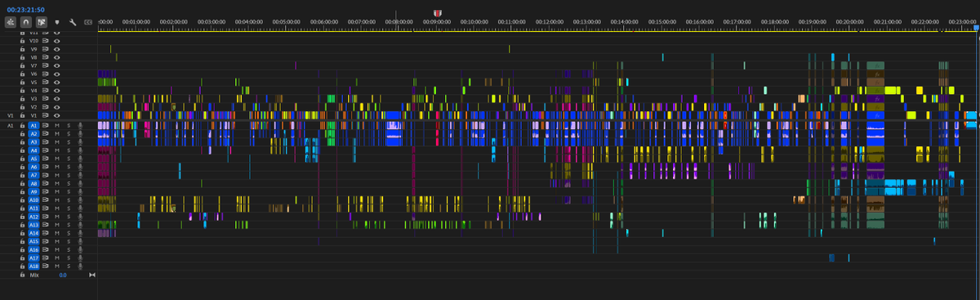Click ruler at 00:02:00:00
Viewport: 980px width, 300px height.
pos(173,22)
